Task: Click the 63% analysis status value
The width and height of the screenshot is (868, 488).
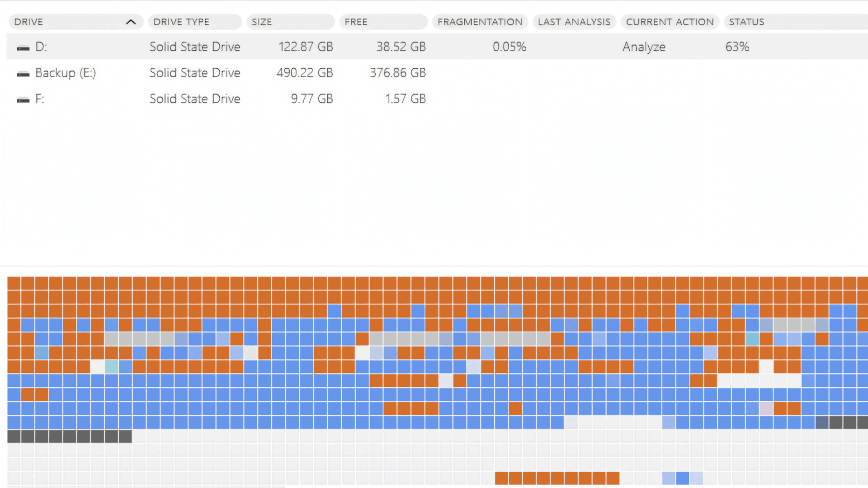Action: pyautogui.click(x=737, y=47)
